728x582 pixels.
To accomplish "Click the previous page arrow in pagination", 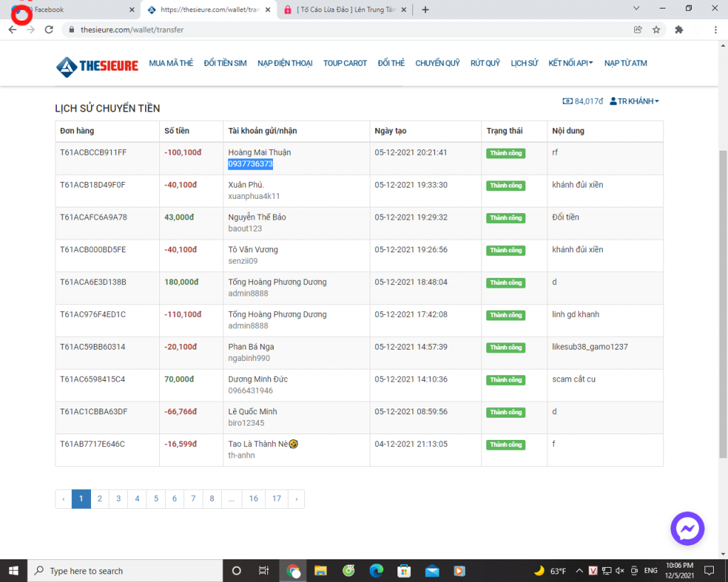I will tap(63, 499).
